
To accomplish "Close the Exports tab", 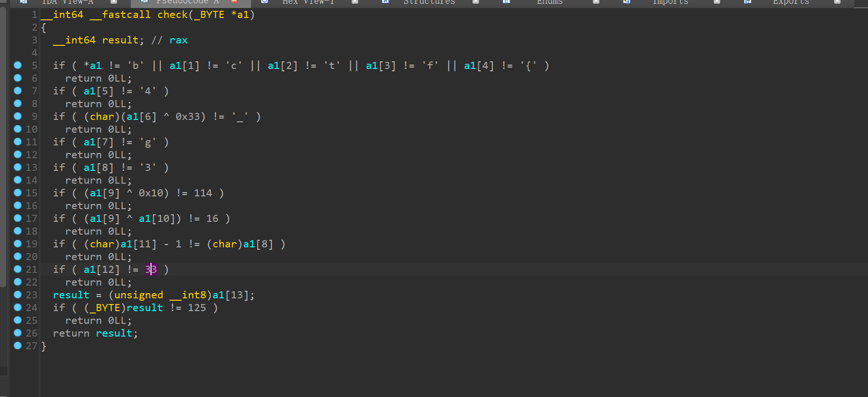I will tap(837, 2).
